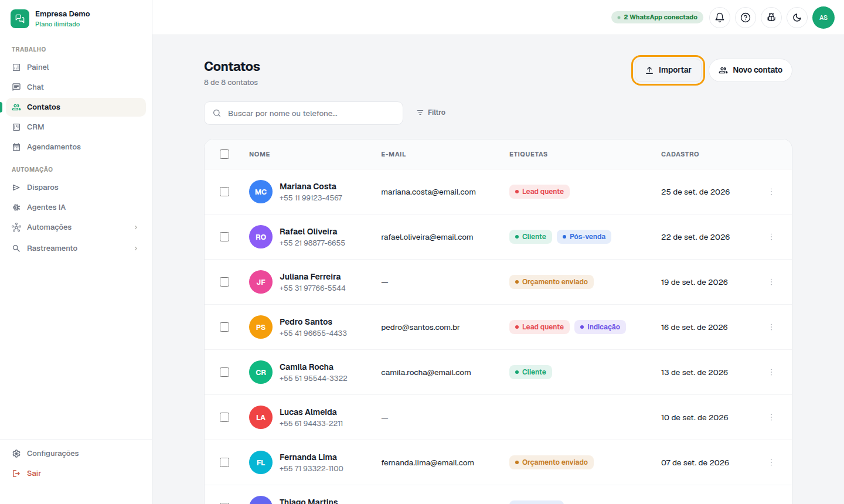This screenshot has height=504, width=844.
Task: Navigate to Agendamentos in sidebar
Action: [76, 147]
